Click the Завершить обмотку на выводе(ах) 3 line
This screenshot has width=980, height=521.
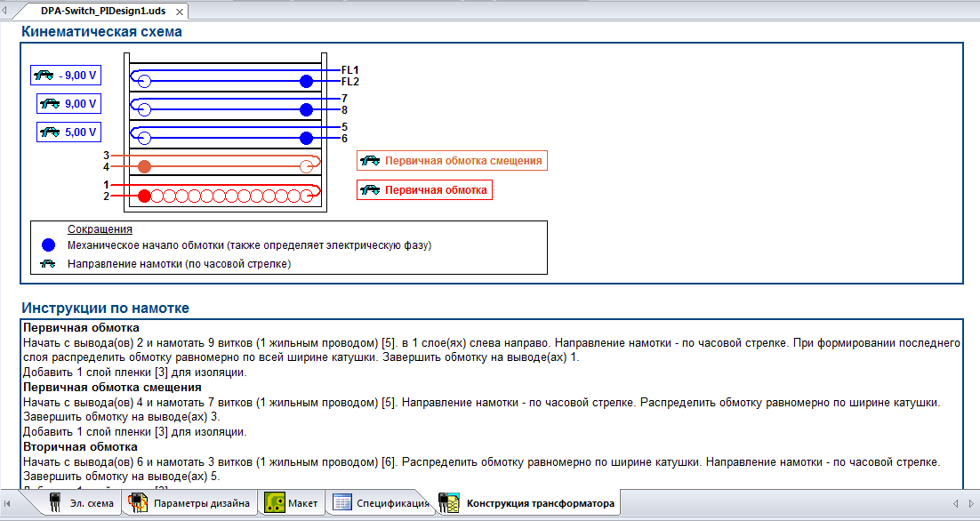point(122,417)
